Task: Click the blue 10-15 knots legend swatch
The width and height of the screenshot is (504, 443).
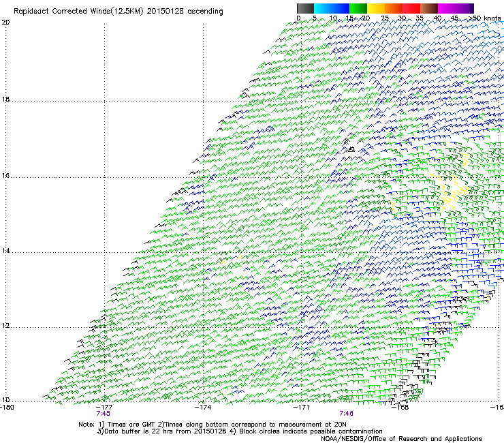Action: pos(341,8)
